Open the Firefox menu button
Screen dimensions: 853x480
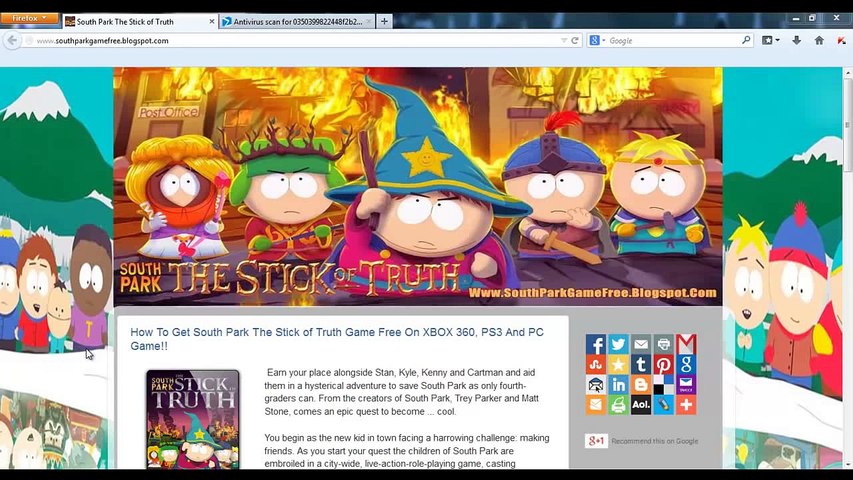(29, 18)
